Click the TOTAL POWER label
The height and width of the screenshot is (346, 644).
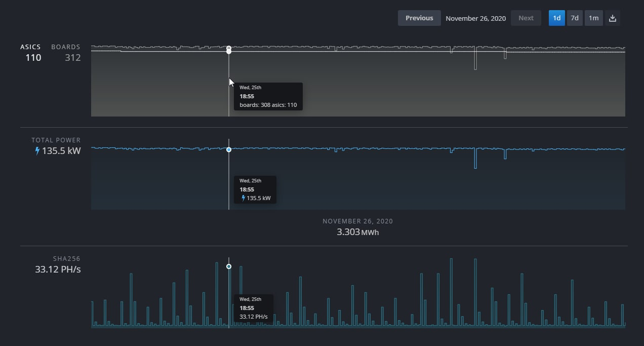pos(56,140)
